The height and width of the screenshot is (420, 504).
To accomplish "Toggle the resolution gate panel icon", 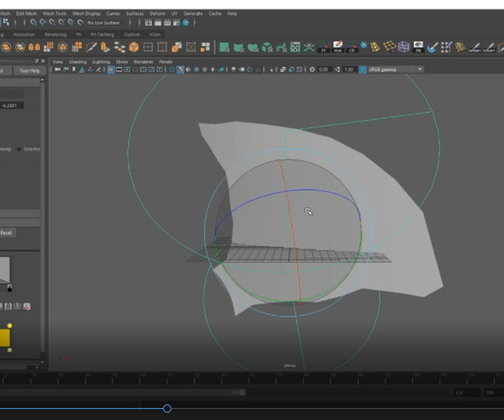I will pos(128,70).
